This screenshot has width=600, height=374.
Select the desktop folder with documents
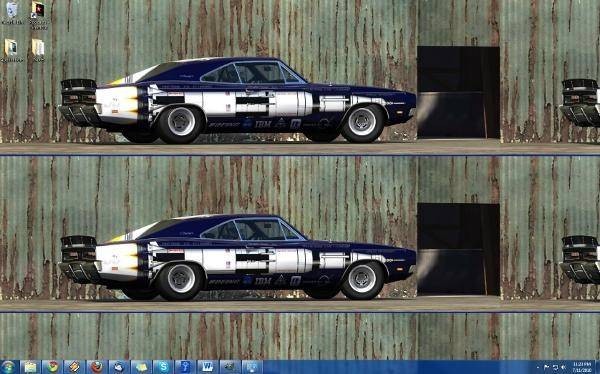(x=38, y=51)
